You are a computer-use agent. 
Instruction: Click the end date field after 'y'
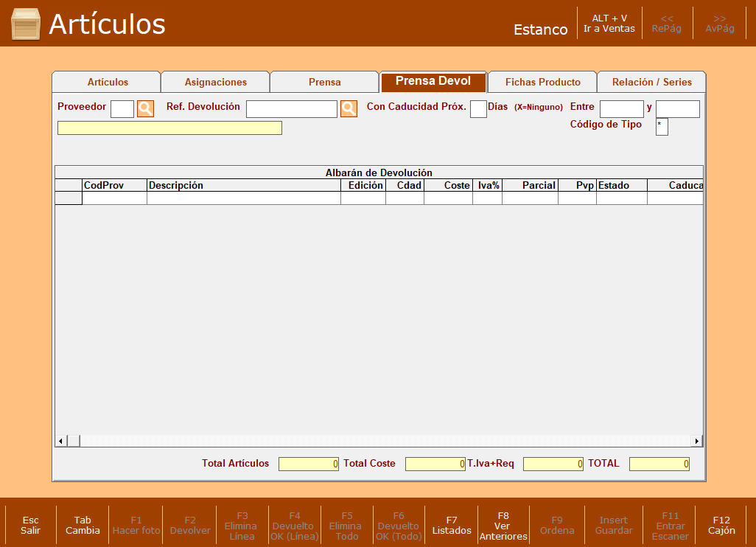(677, 109)
